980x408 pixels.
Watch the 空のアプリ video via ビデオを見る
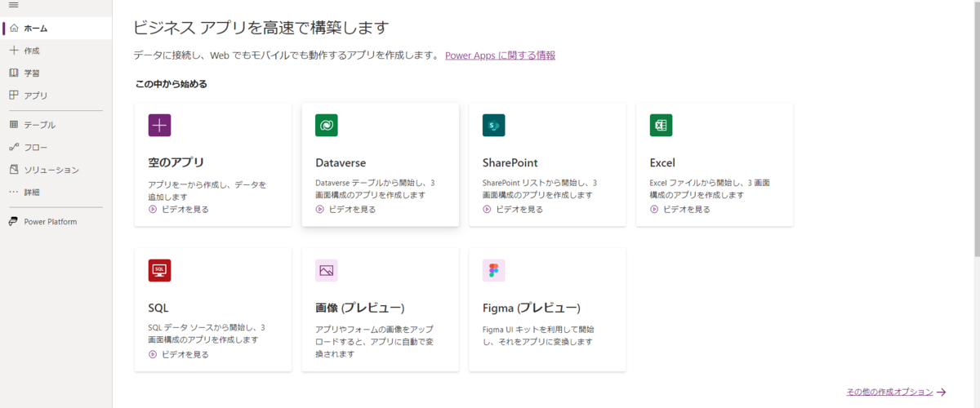185,209
